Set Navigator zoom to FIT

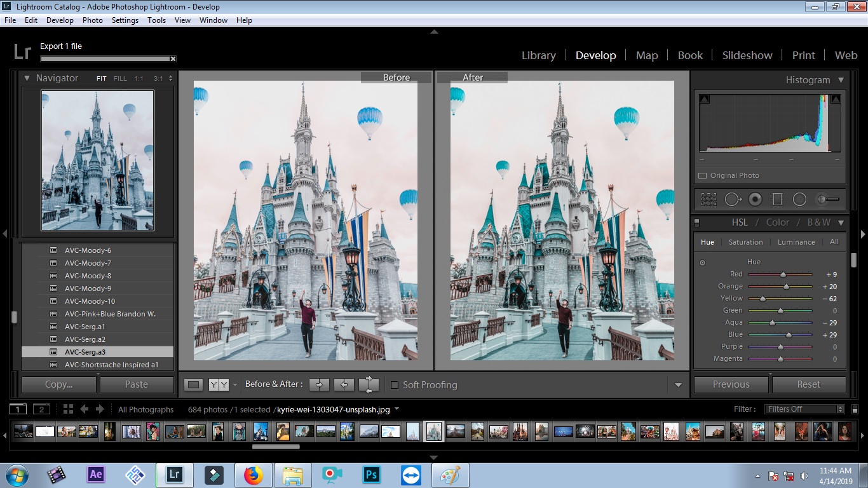point(102,79)
